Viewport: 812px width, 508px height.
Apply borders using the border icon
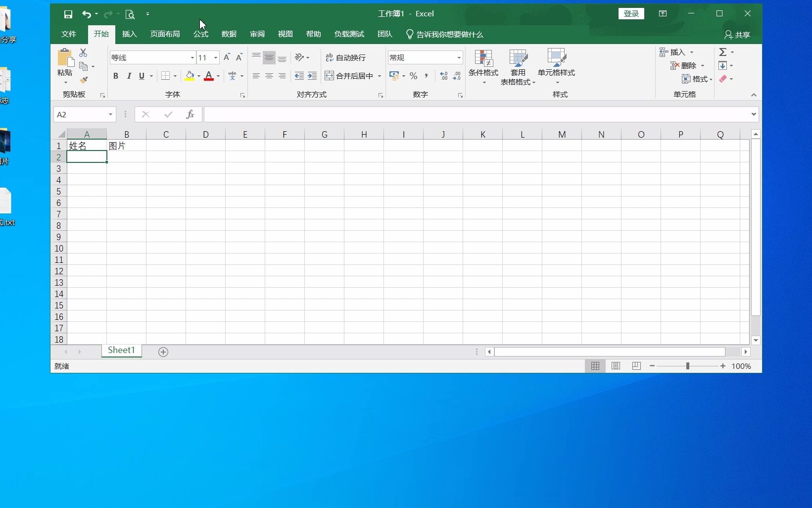[166, 76]
